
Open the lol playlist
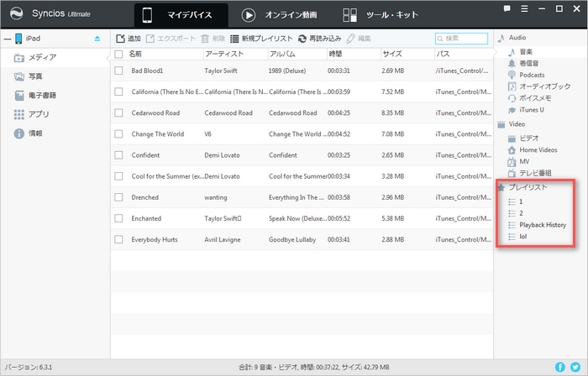(522, 237)
